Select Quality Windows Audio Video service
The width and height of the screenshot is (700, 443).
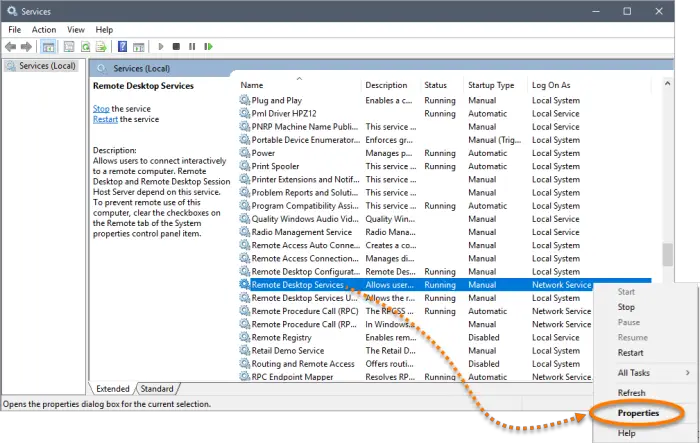click(444, 219)
